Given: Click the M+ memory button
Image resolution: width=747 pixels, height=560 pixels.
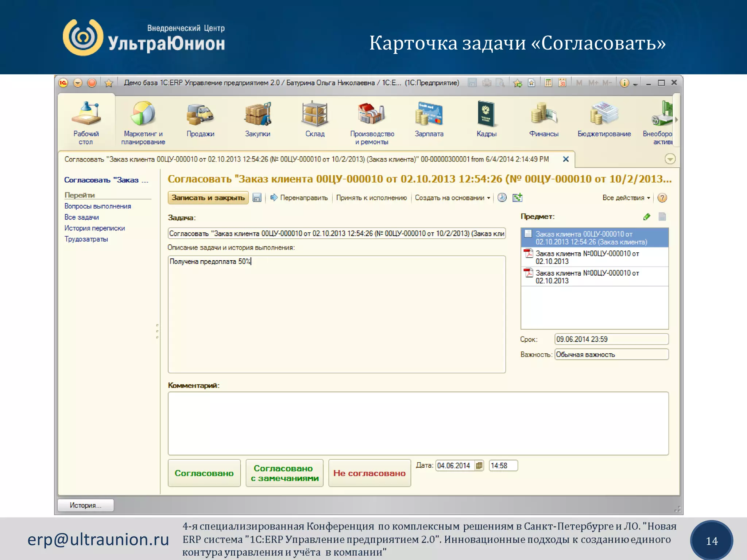Looking at the screenshot, I should pyautogui.click(x=593, y=83).
